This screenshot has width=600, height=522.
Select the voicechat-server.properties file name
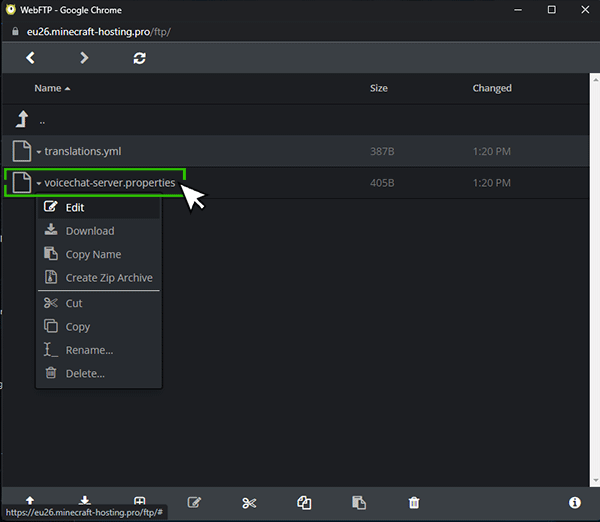pyautogui.click(x=110, y=183)
